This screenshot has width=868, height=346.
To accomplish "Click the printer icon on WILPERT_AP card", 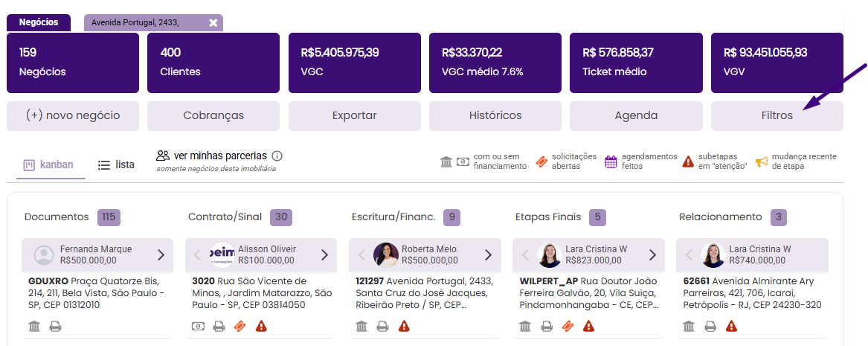I will [547, 326].
